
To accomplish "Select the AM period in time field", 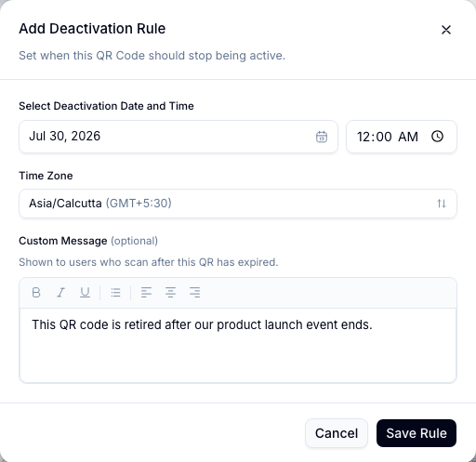I will (x=408, y=137).
